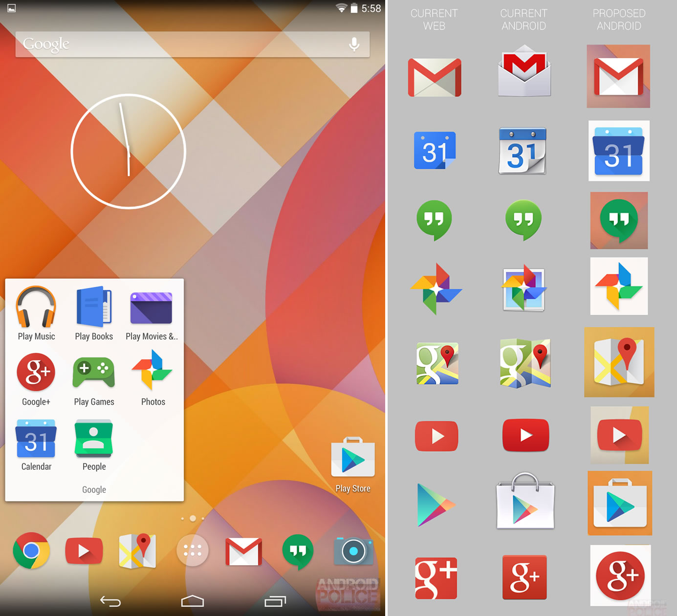Select the current Android Hangouts icon
Image resolution: width=677 pixels, height=616 pixels.
(524, 220)
